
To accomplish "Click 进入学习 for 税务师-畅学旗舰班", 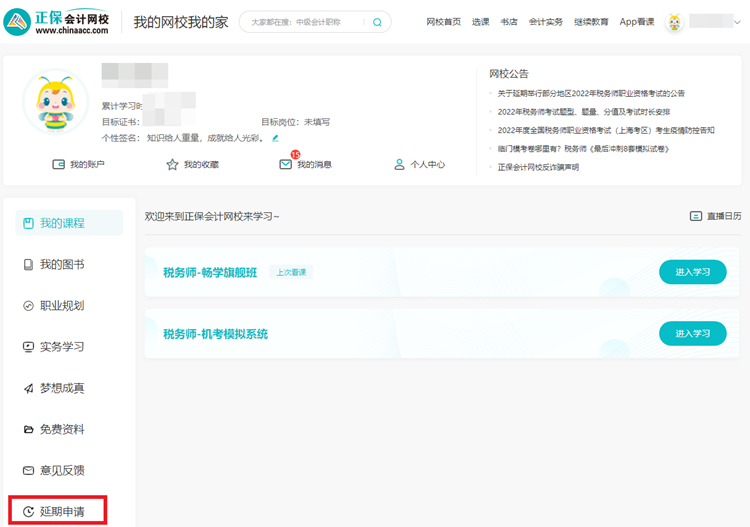I will click(x=692, y=272).
